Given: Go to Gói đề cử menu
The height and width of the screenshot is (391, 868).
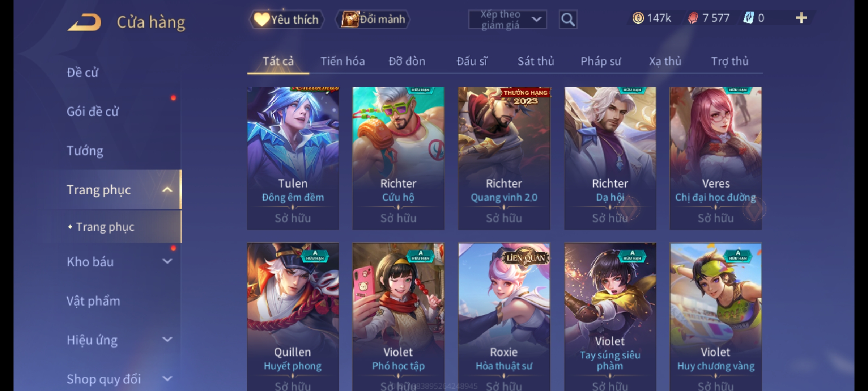Looking at the screenshot, I should tap(93, 112).
